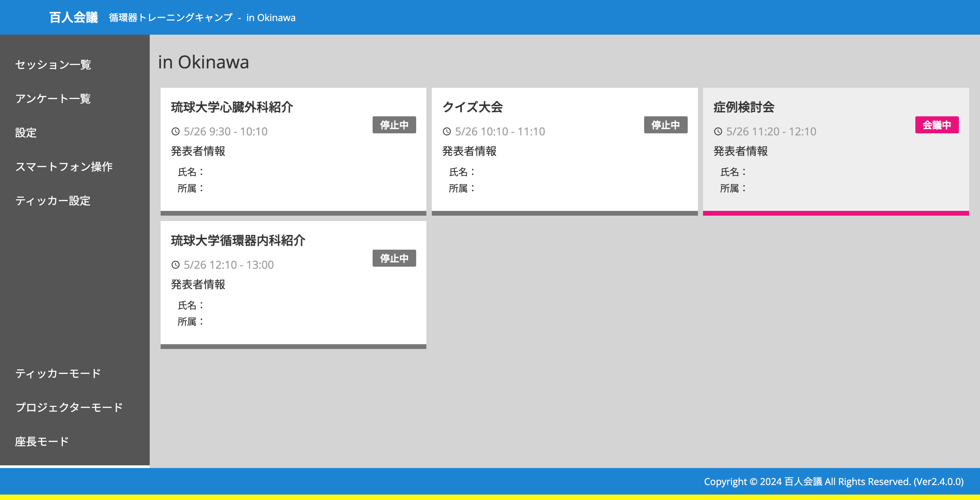Toggle 停止中 status on 琉球大学心臓外科紹介 session
The height and width of the screenshot is (500, 980).
[394, 125]
